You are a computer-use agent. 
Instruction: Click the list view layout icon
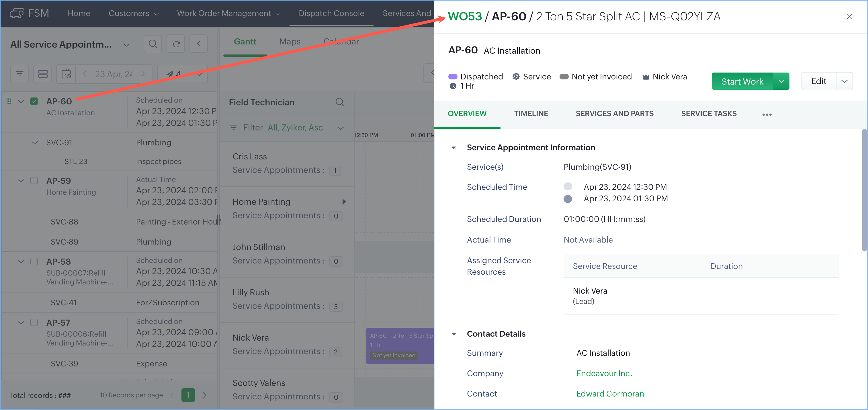[43, 74]
